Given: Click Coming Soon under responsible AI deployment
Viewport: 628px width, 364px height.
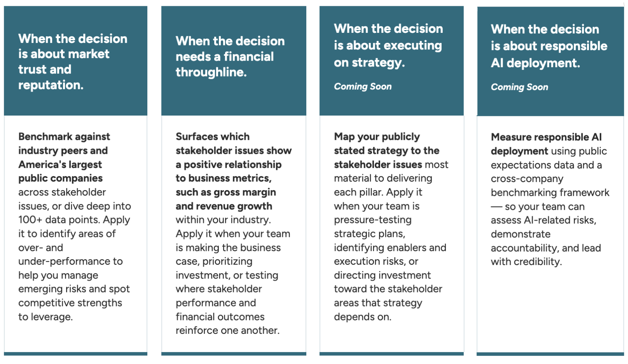Looking at the screenshot, I should tap(519, 87).
